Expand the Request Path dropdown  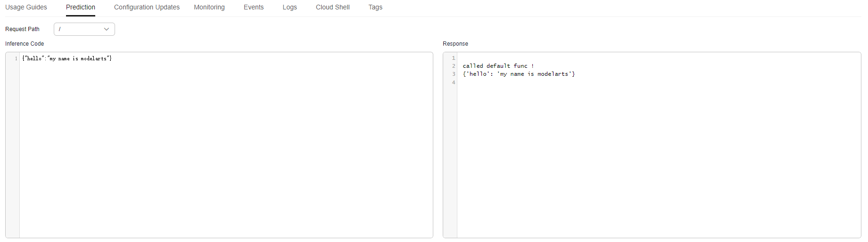pos(84,29)
